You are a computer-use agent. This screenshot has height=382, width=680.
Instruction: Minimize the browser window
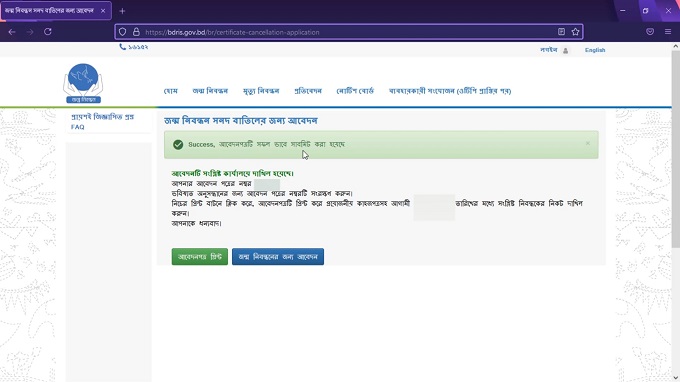coord(622,11)
